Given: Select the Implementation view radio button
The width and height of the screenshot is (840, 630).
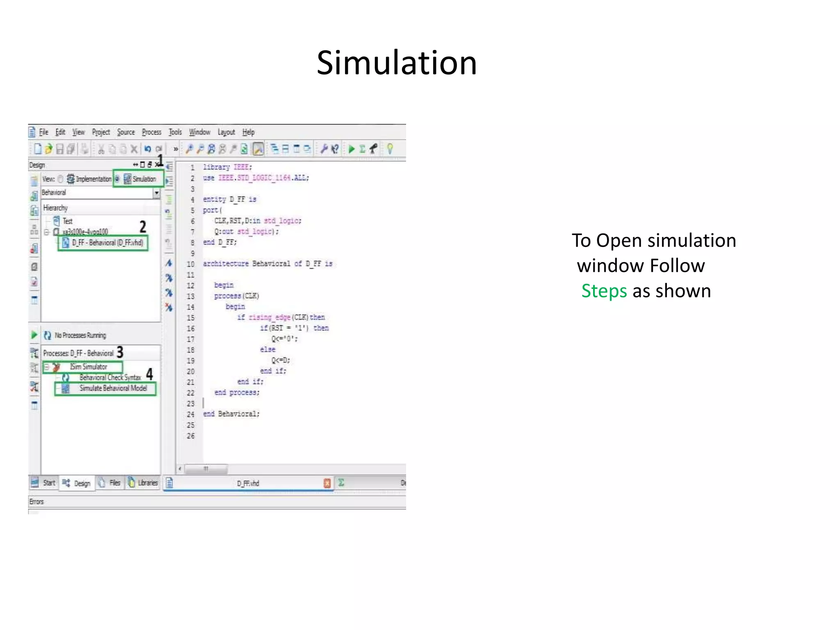Looking at the screenshot, I should coord(61,179).
